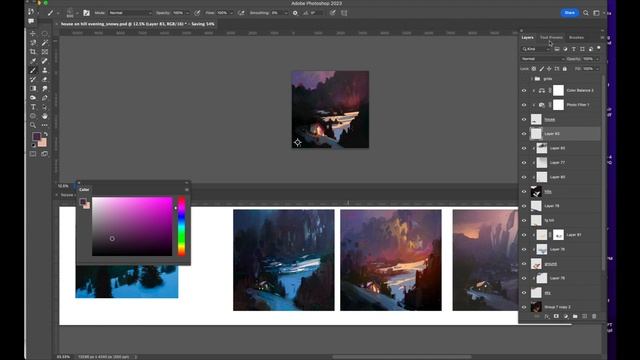Open the brush Opacity dropdown in options bar

pos(187,13)
